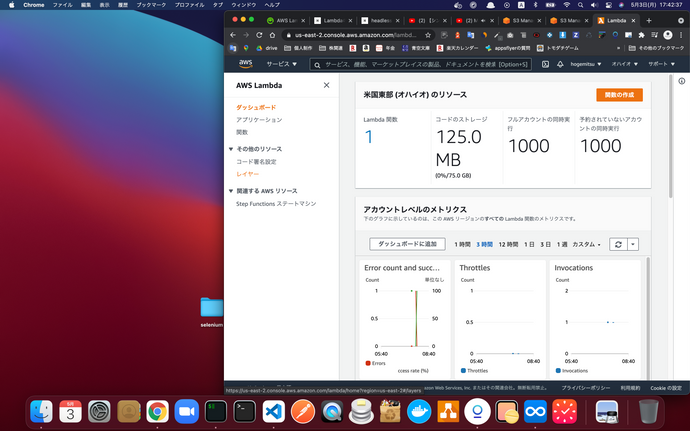Switch to the active Lambda tab
Viewport: 690px width, 431px height.
(x=616, y=21)
